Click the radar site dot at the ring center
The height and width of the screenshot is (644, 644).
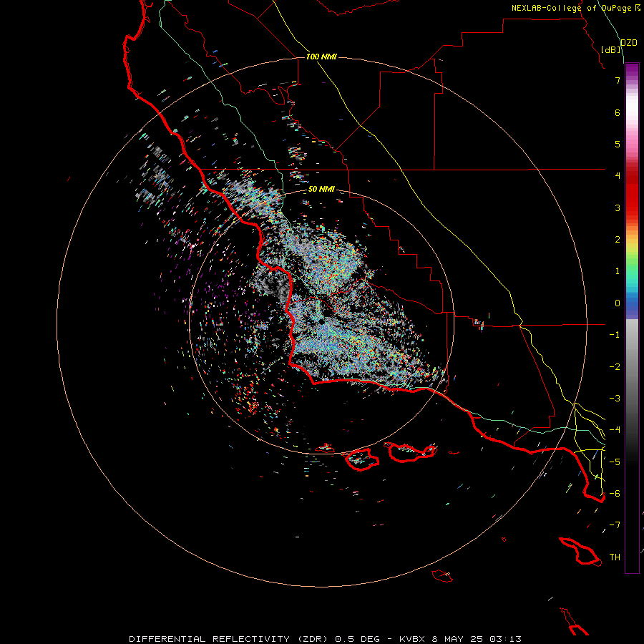point(321,322)
